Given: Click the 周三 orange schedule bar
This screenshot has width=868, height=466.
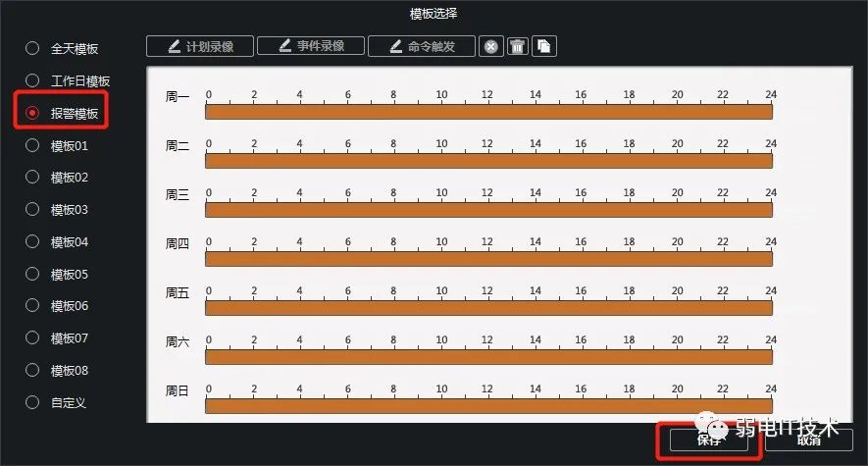Looking at the screenshot, I should [x=488, y=210].
